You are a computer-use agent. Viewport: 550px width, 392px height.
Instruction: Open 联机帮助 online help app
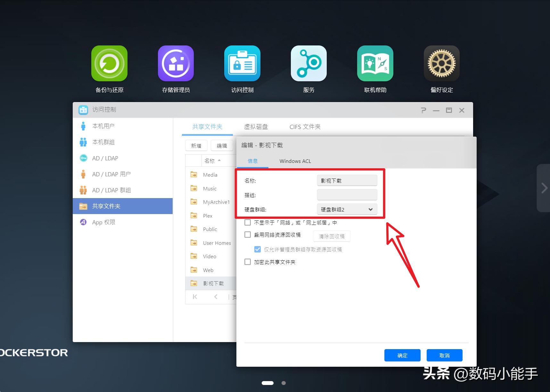click(375, 63)
